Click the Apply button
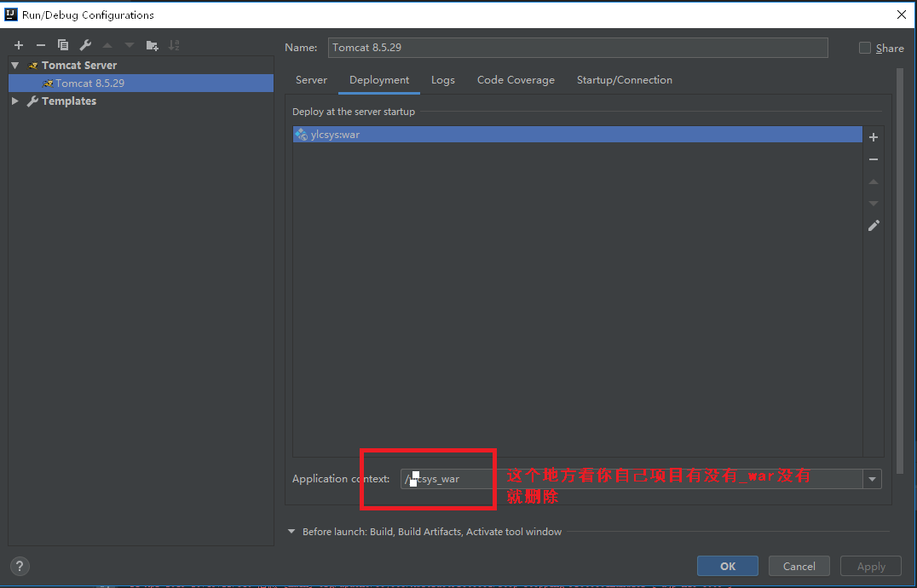Viewport: 917px width, 588px height. (871, 566)
